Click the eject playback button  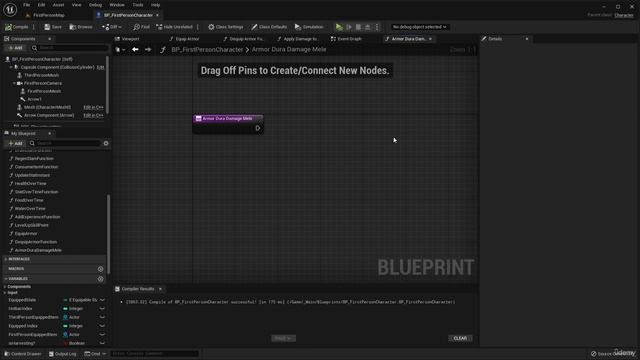pos(368,27)
